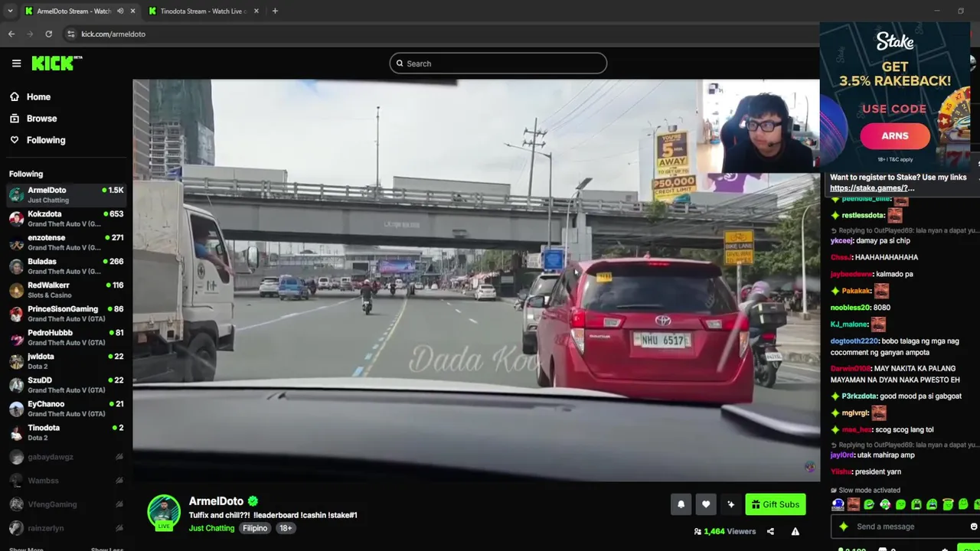Open EyChanoo channel in sidebar

65,409
